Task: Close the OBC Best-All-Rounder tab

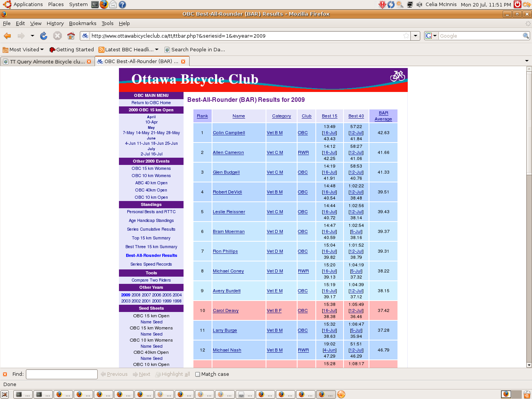Action: coord(183,62)
